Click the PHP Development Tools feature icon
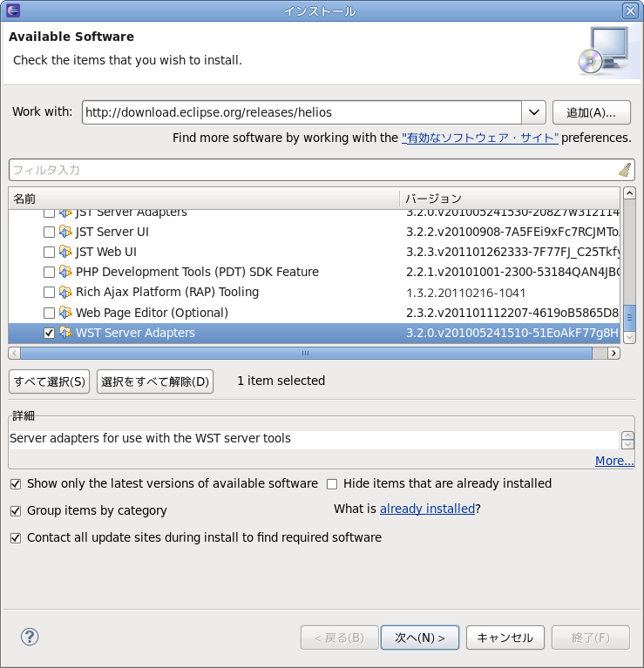Image resolution: width=644 pixels, height=668 pixels. [65, 272]
